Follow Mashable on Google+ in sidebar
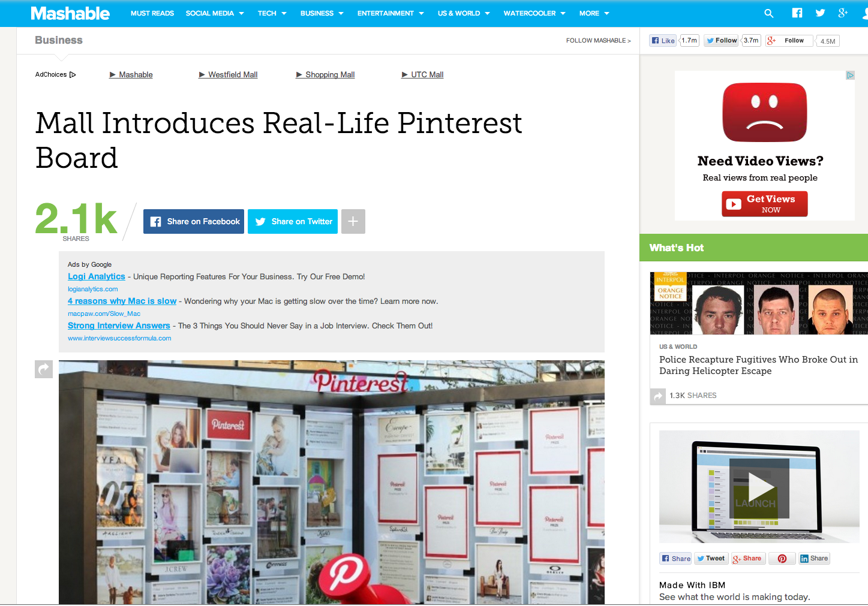Image resolution: width=868 pixels, height=606 pixels. tap(789, 41)
